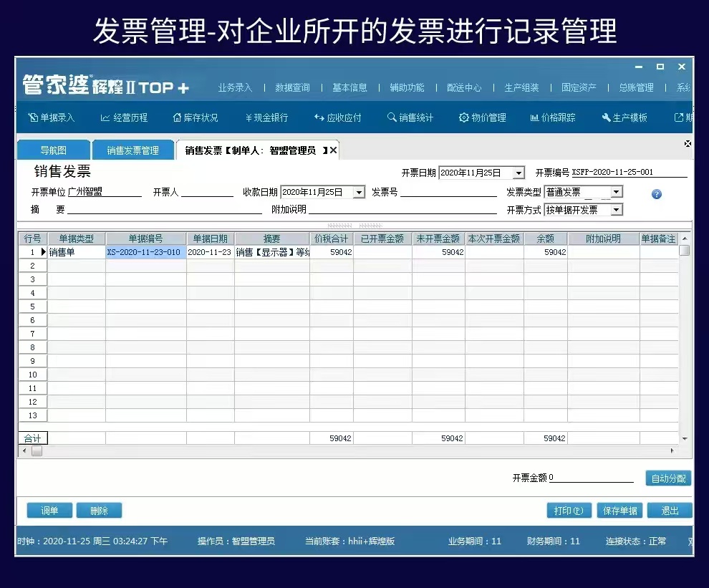Click 本次开票金额 column header

tap(494, 238)
